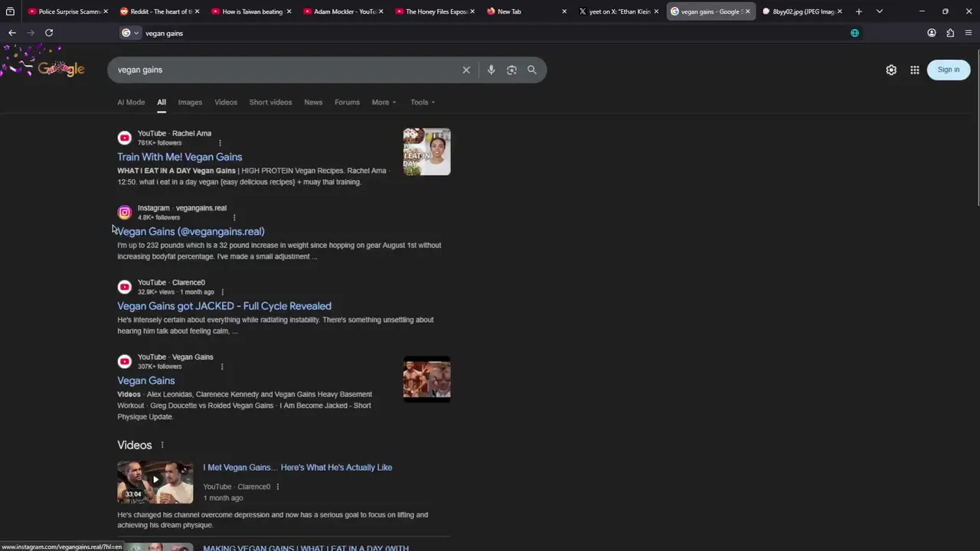Screen dimensions: 980x551
Task: Click the 'He's intensely certain about everything' snippet
Action: tap(276, 325)
